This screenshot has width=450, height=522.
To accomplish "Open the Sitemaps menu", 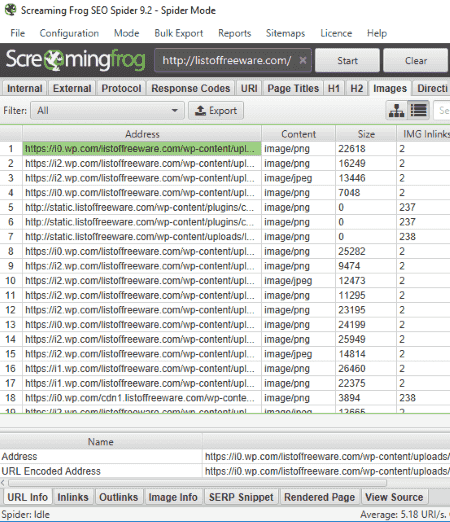I will tap(285, 33).
